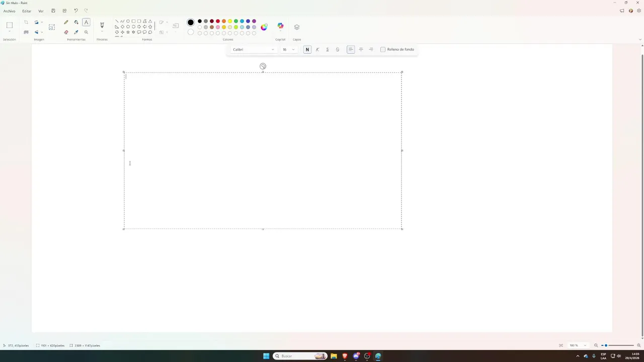Click the volume icon in system tray
The height and width of the screenshot is (362, 644).
coord(619,356)
